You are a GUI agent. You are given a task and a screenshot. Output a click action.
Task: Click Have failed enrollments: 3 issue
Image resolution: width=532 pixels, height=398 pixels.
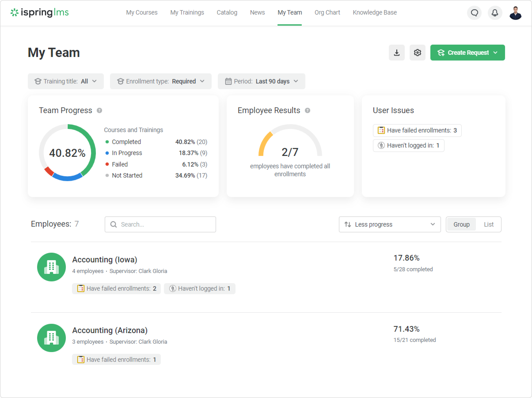pyautogui.click(x=417, y=130)
